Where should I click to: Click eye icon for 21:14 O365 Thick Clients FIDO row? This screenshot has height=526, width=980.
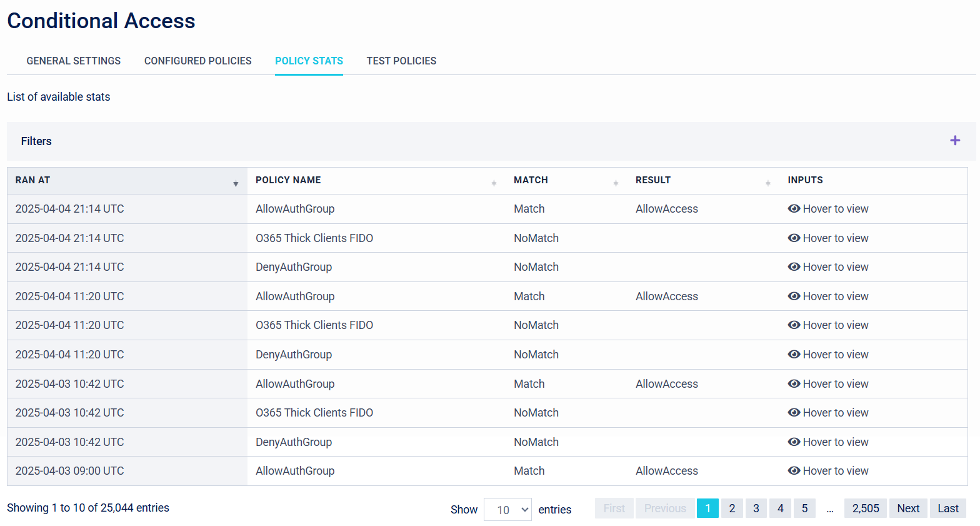click(x=794, y=238)
